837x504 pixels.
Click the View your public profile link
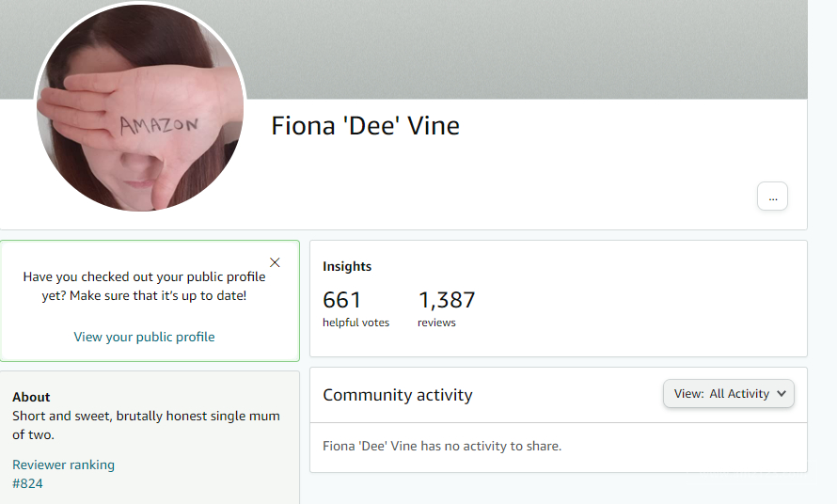point(144,337)
